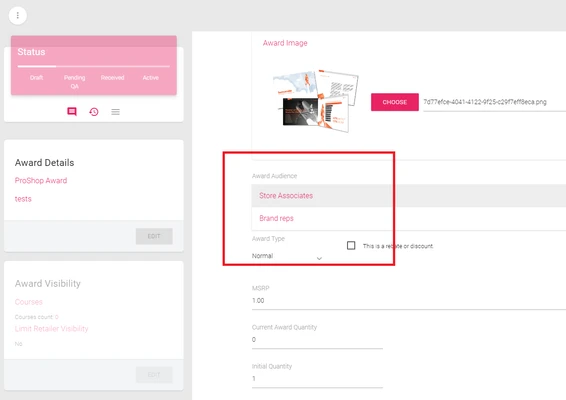Viewport: 566px width, 400px height.
Task: Check the rebate or discount checkbox
Action: pyautogui.click(x=351, y=245)
